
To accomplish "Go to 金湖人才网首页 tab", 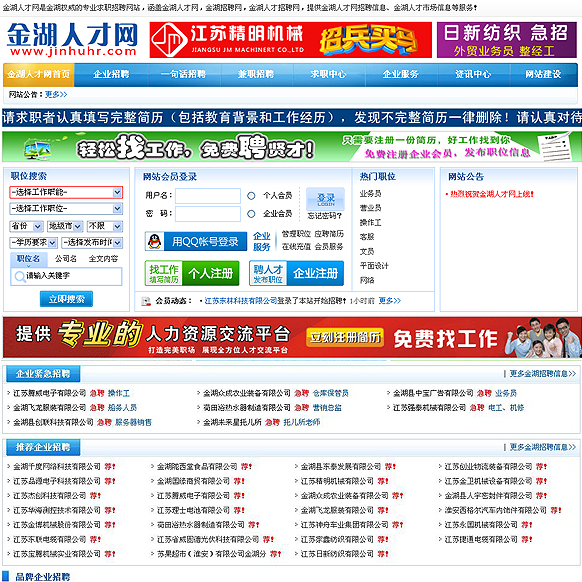I will click(39, 74).
